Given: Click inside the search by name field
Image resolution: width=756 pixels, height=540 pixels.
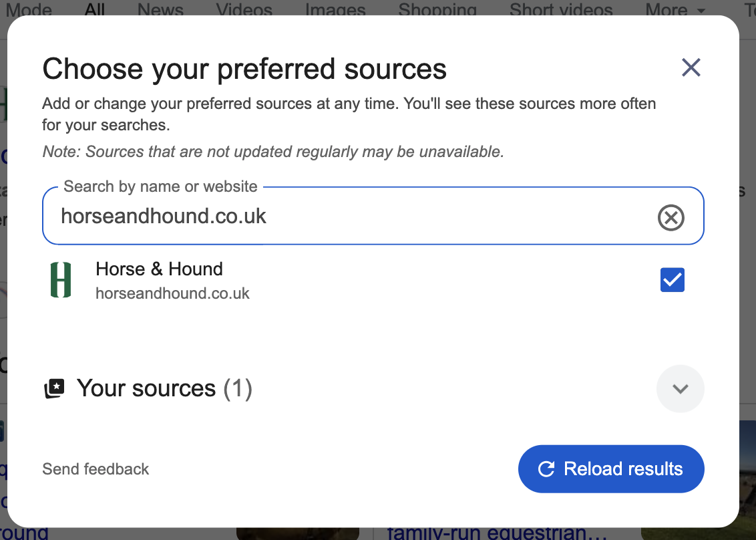Looking at the screenshot, I should click(x=334, y=216).
